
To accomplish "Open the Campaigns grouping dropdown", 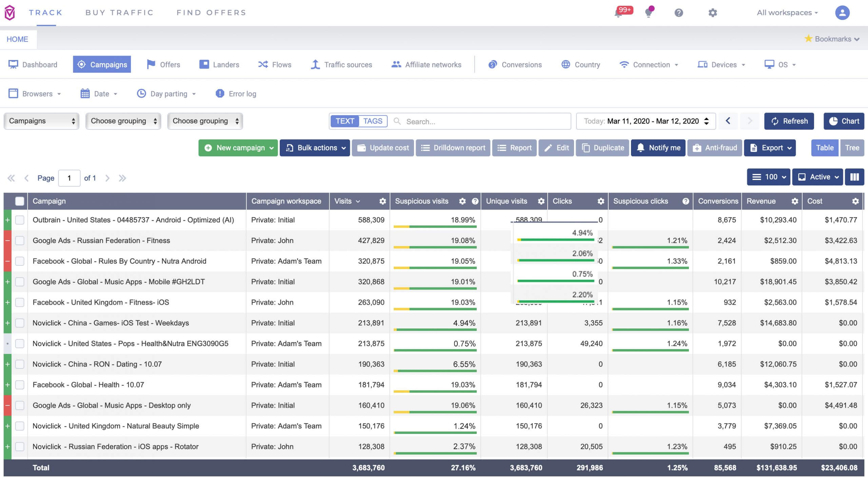I will [41, 121].
